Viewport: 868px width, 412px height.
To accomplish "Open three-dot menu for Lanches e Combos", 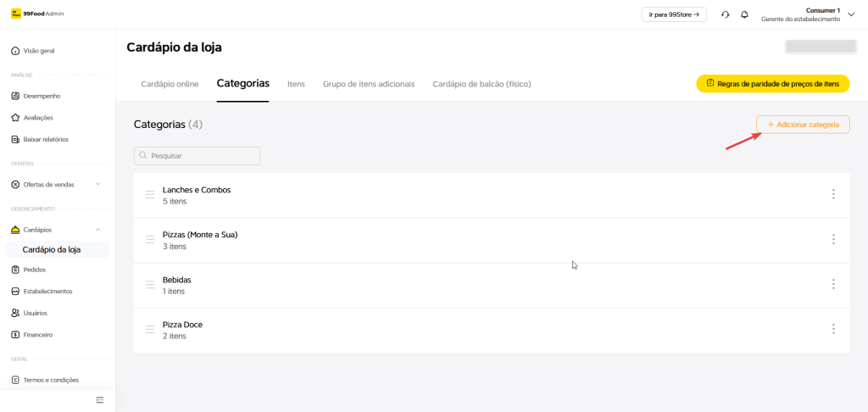I will [x=833, y=194].
